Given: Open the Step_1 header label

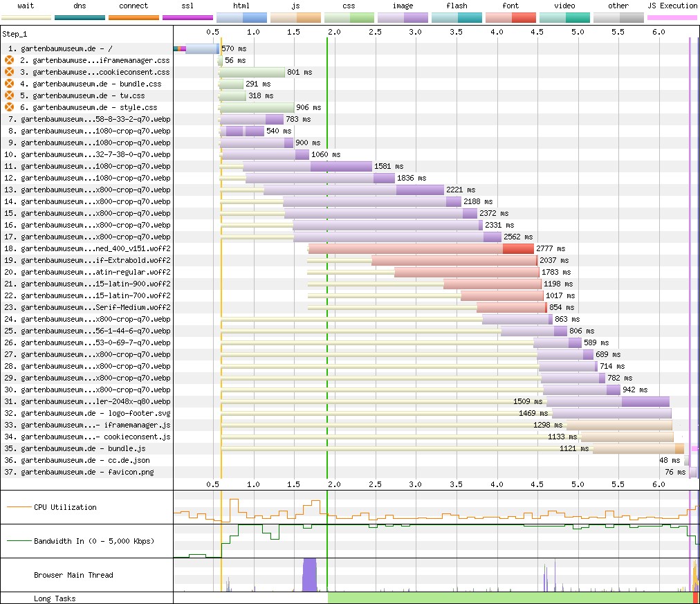Looking at the screenshot, I should pos(15,34).
